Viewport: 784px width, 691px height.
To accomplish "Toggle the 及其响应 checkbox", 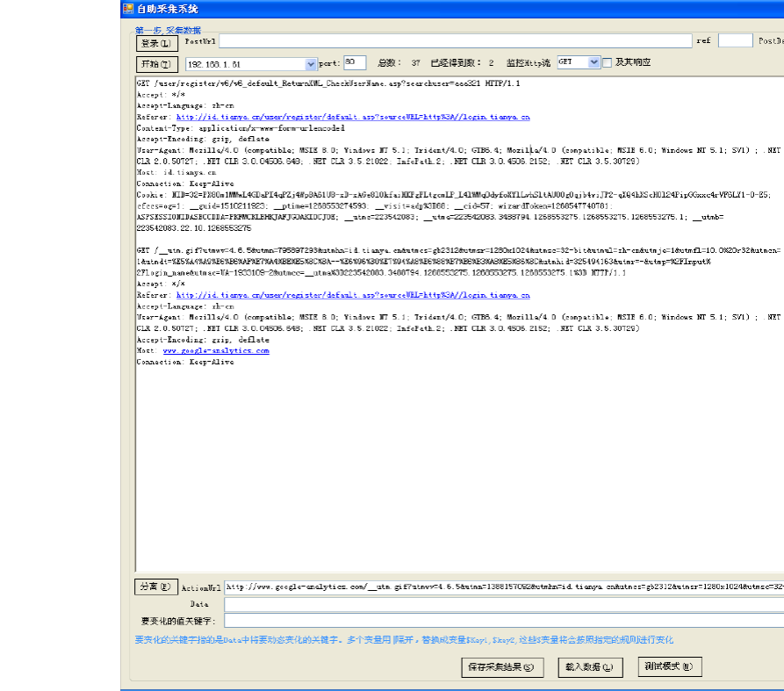I will [607, 63].
